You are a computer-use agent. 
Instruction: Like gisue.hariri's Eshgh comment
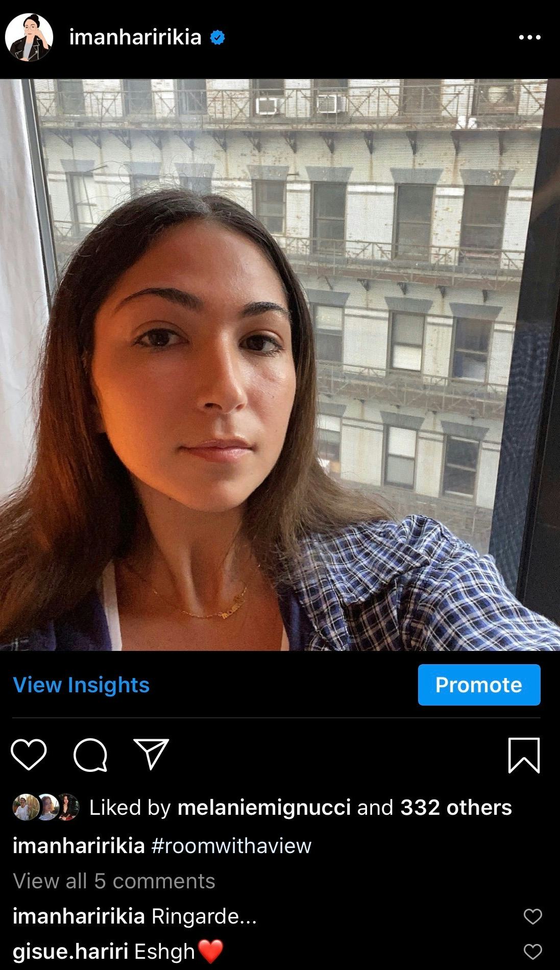coord(532,952)
